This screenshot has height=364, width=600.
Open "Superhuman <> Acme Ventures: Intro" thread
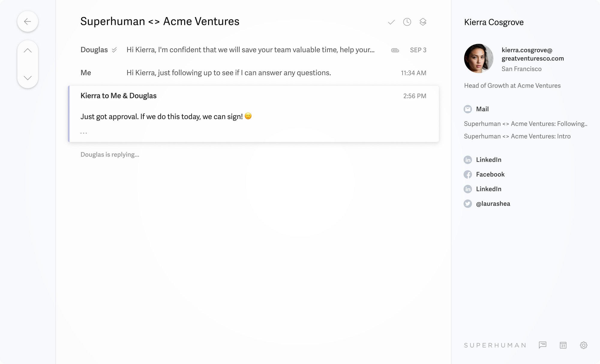pos(517,136)
